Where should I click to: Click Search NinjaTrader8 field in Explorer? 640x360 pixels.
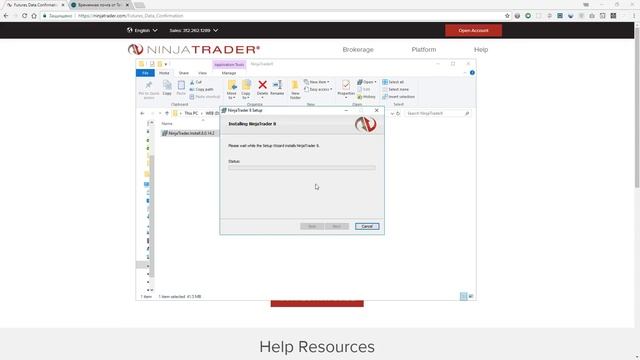point(437,113)
